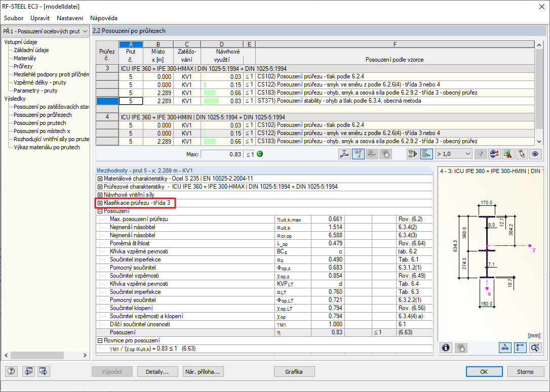Click the Detaily... button

pyautogui.click(x=157, y=371)
